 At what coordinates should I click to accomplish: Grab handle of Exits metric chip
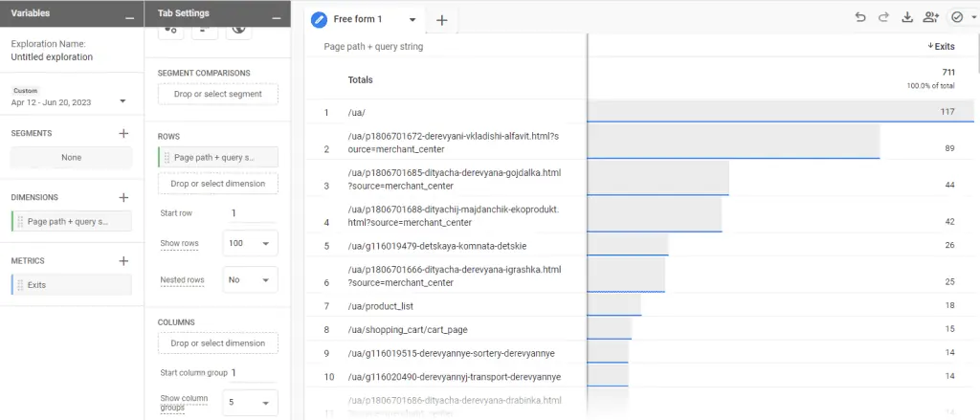coord(20,285)
